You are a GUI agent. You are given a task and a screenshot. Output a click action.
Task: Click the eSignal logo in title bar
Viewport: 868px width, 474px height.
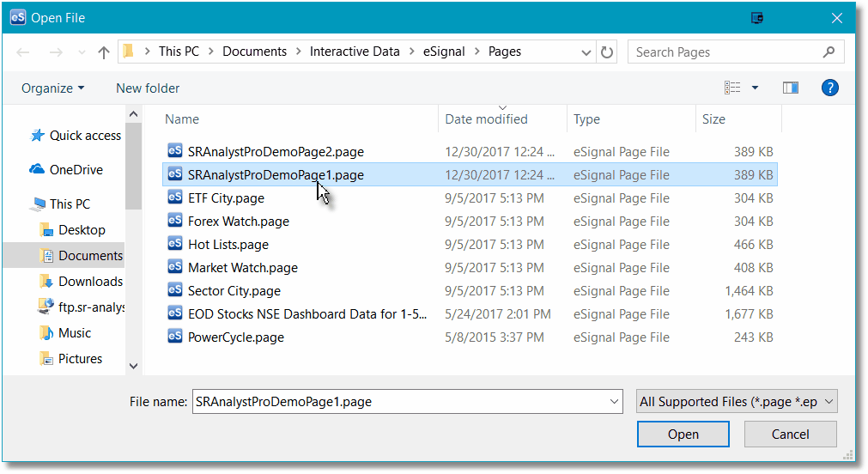(x=18, y=17)
